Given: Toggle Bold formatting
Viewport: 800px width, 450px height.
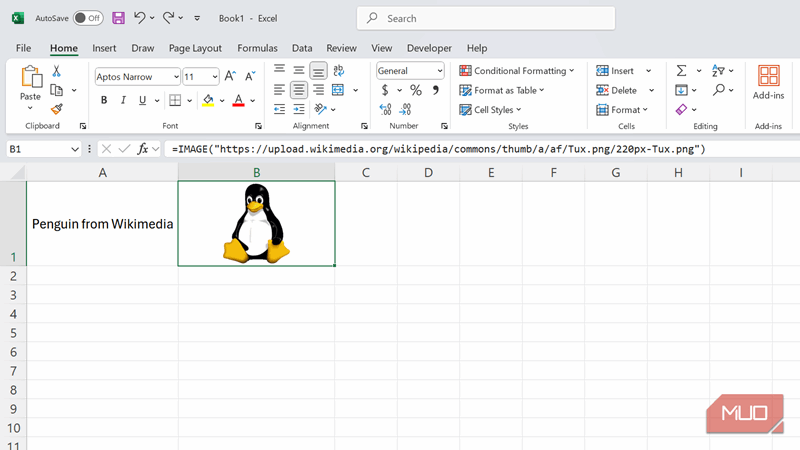Looking at the screenshot, I should coord(104,100).
